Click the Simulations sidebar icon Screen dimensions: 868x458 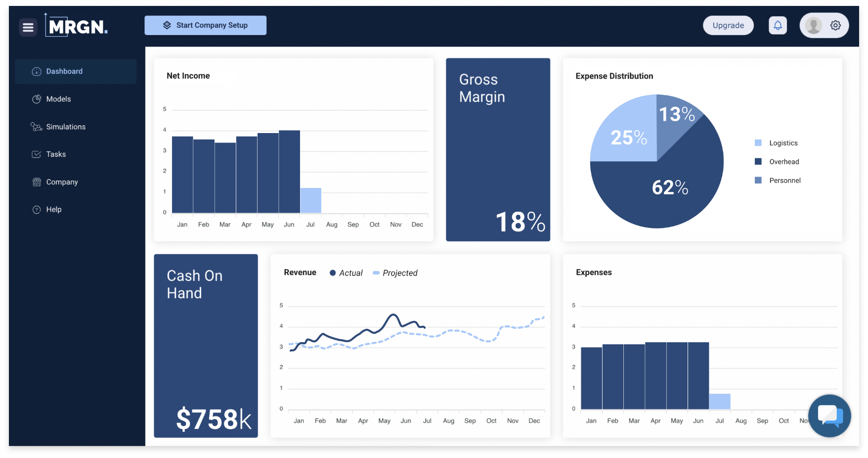37,127
